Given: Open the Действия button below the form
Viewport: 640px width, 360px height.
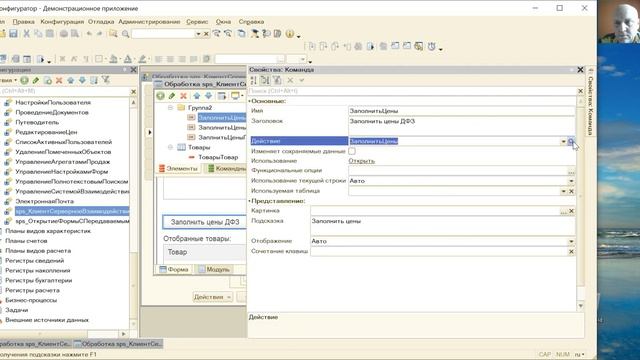Looking at the screenshot, I should tap(213, 297).
